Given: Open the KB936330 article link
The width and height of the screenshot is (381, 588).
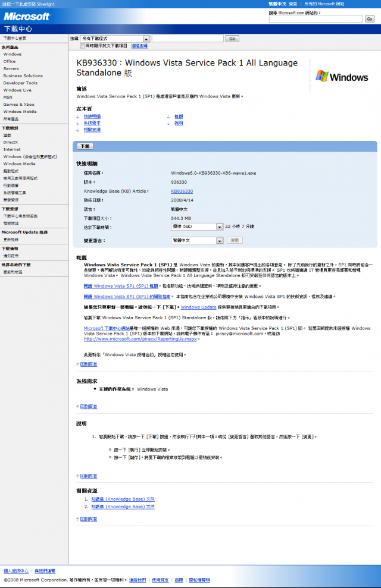Looking at the screenshot, I should point(182,191).
